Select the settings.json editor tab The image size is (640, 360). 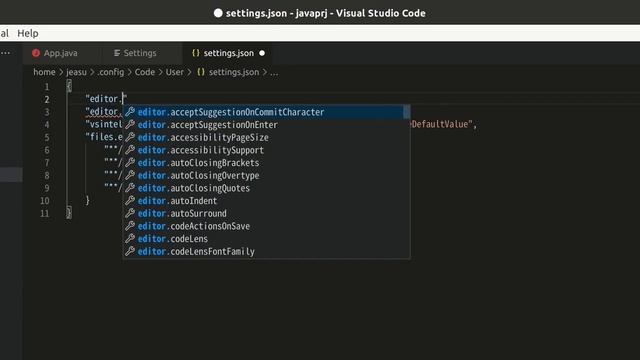tap(229, 53)
